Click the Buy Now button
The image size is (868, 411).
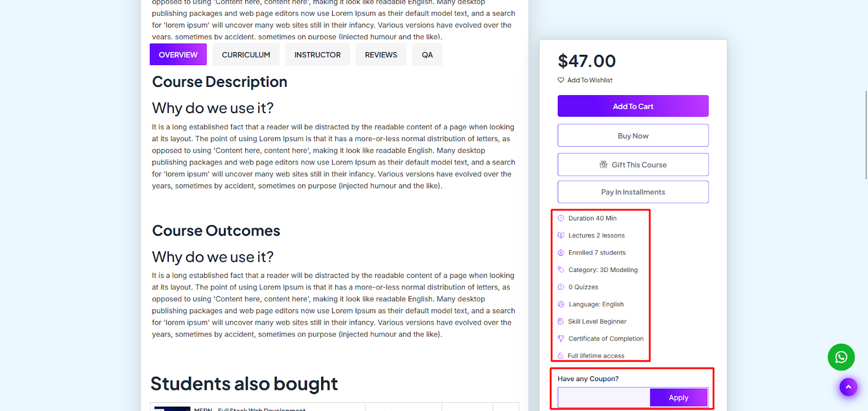[633, 135]
